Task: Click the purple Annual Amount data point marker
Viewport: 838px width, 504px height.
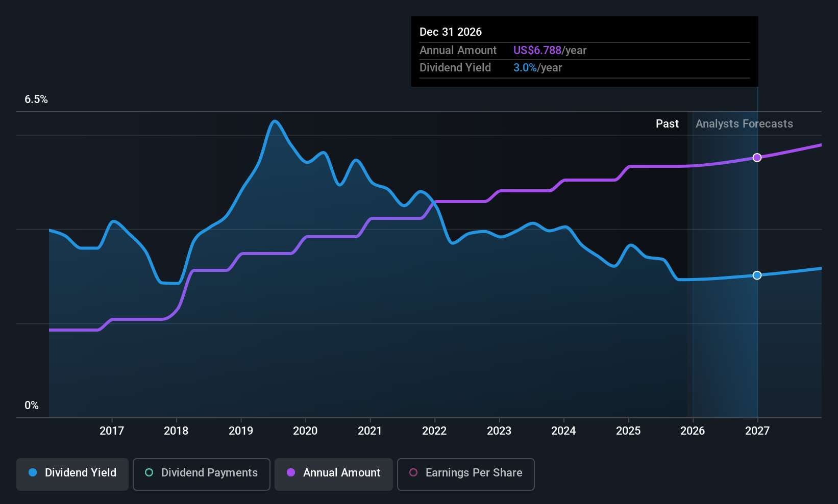Action: coord(757,158)
